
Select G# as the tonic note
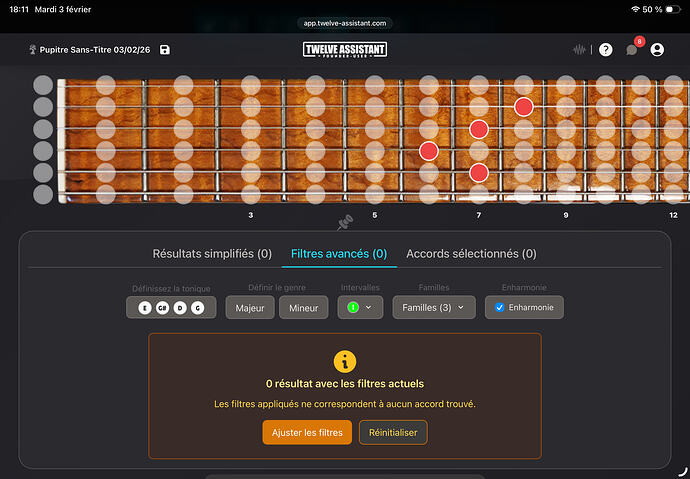(161, 308)
